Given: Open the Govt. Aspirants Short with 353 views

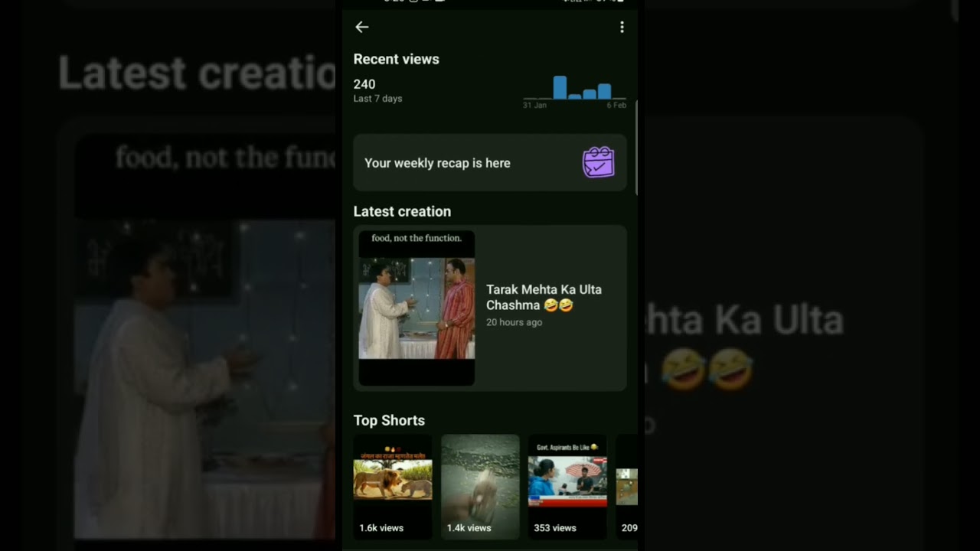Looking at the screenshot, I should (567, 487).
